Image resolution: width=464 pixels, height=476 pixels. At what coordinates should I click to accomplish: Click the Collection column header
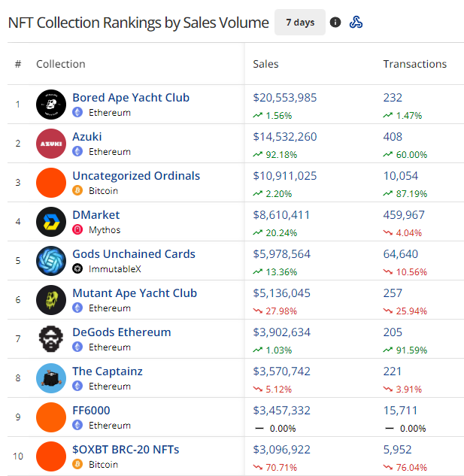tap(61, 64)
